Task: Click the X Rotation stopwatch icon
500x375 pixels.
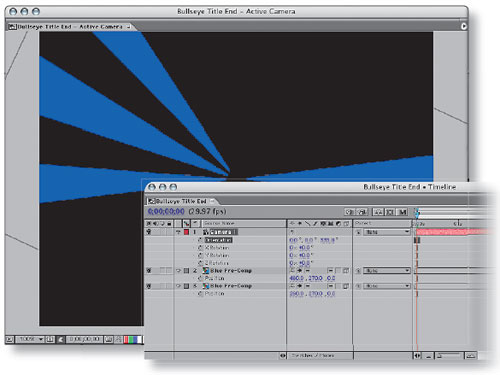Action: [x=200, y=248]
